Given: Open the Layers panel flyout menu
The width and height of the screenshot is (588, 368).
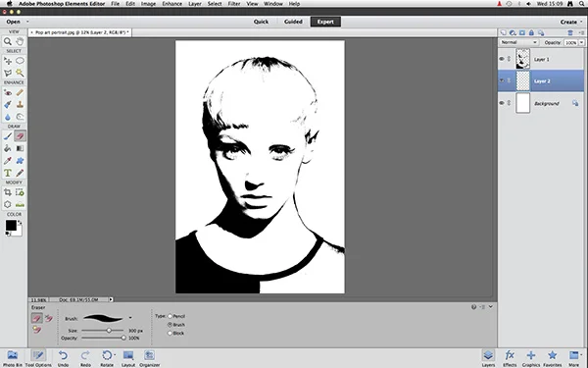Looking at the screenshot, I should click(581, 33).
